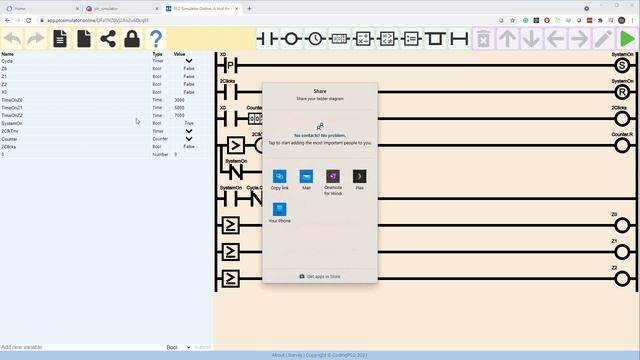Move element up with the up arrow
Viewport: 640px width, 360px height.
point(507,39)
